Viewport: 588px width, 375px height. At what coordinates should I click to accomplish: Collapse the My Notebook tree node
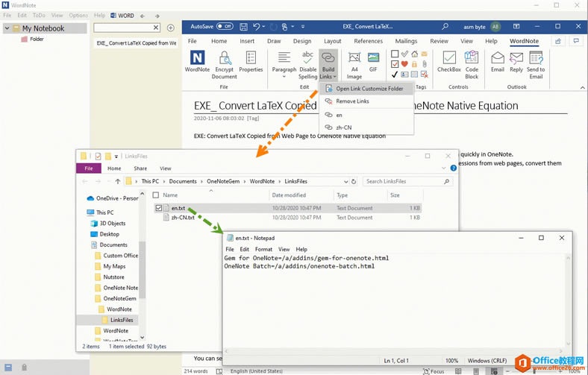pos(7,28)
